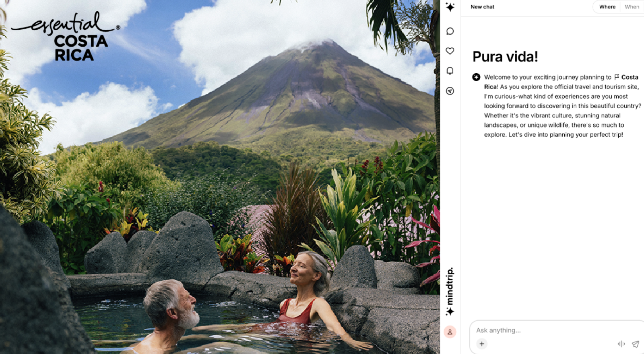Click the assistant icon beside welcome message
The height and width of the screenshot is (354, 644).
click(x=476, y=77)
